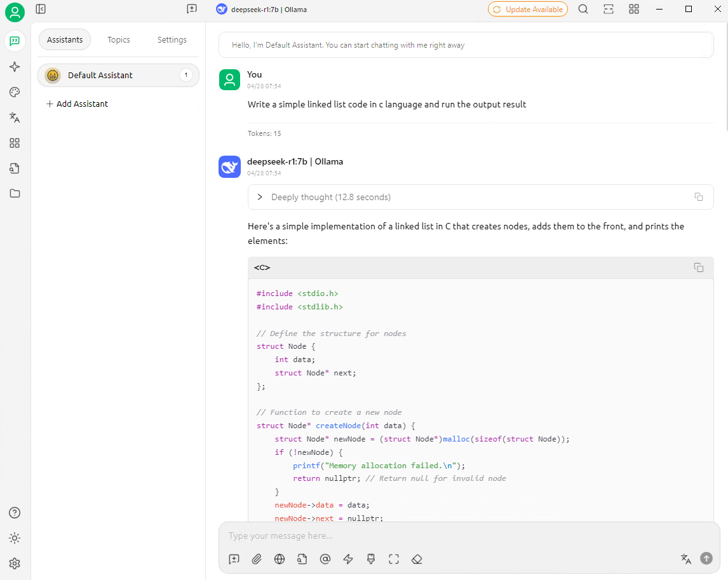
Task: Open the Assistants chat page icon
Action: (15, 41)
